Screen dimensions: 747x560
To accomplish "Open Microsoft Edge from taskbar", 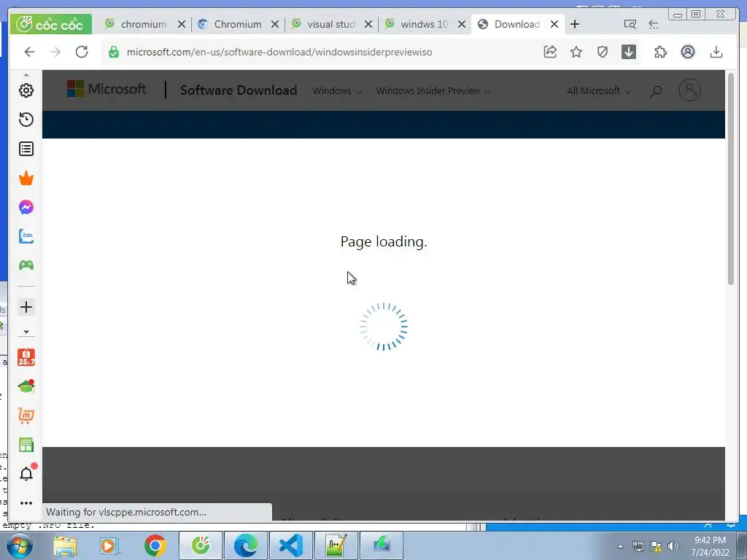I will click(246, 545).
